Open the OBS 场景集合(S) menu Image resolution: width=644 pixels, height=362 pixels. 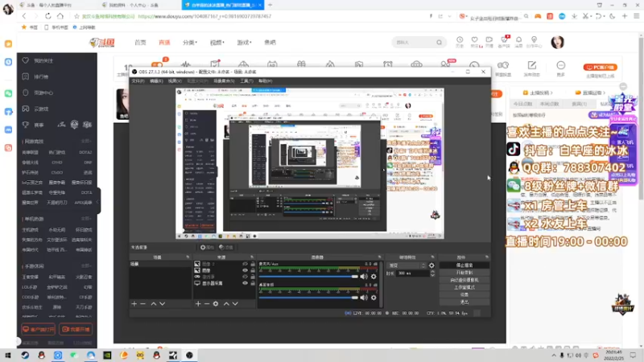[224, 81]
